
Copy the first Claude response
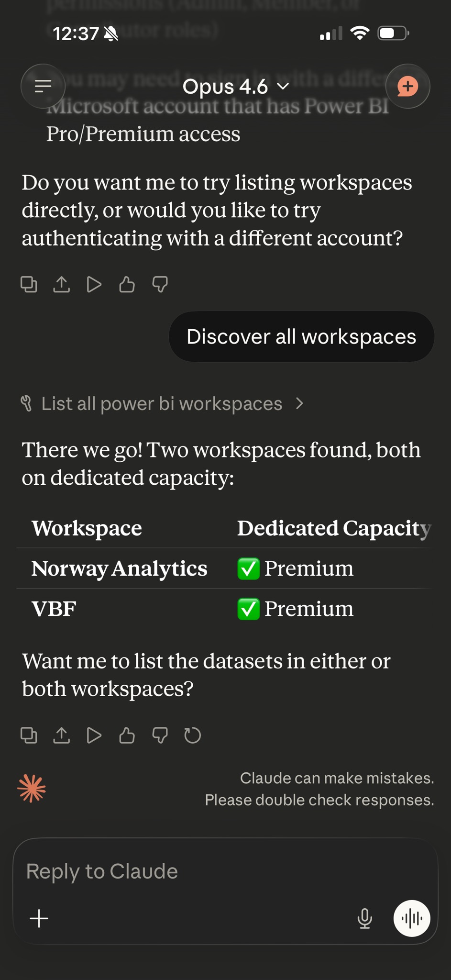[x=29, y=284]
